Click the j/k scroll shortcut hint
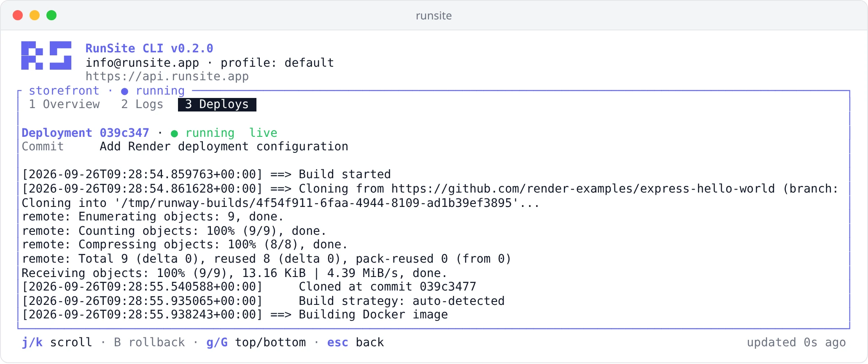This screenshot has width=868, height=364. pos(57,342)
